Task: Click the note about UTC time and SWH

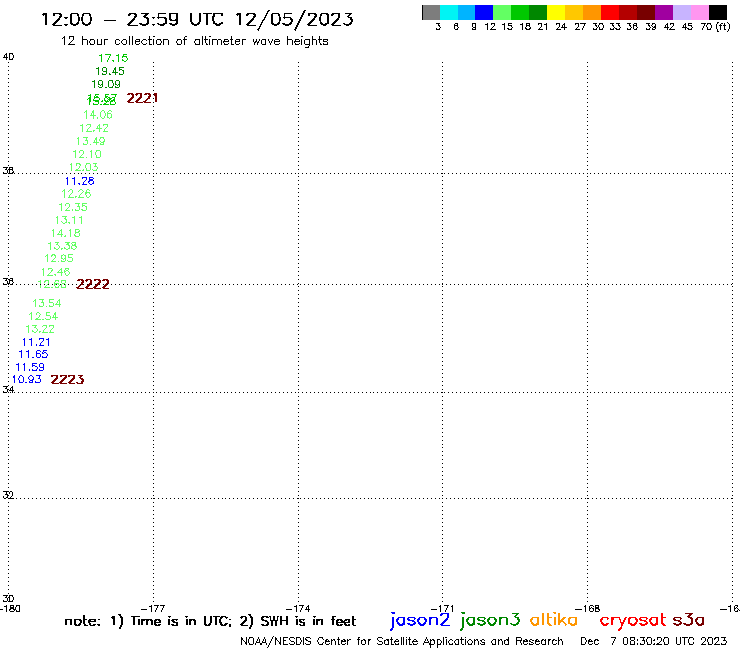Action: (x=210, y=621)
